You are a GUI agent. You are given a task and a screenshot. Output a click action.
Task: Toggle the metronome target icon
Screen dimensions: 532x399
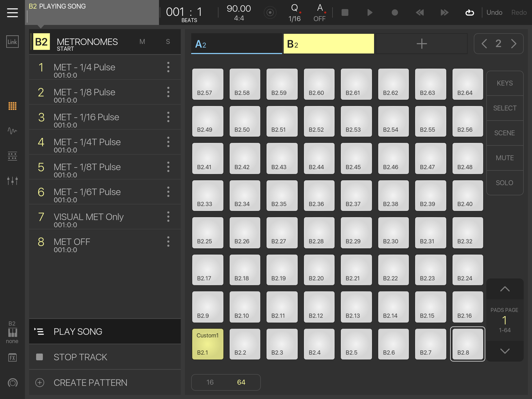(270, 12)
